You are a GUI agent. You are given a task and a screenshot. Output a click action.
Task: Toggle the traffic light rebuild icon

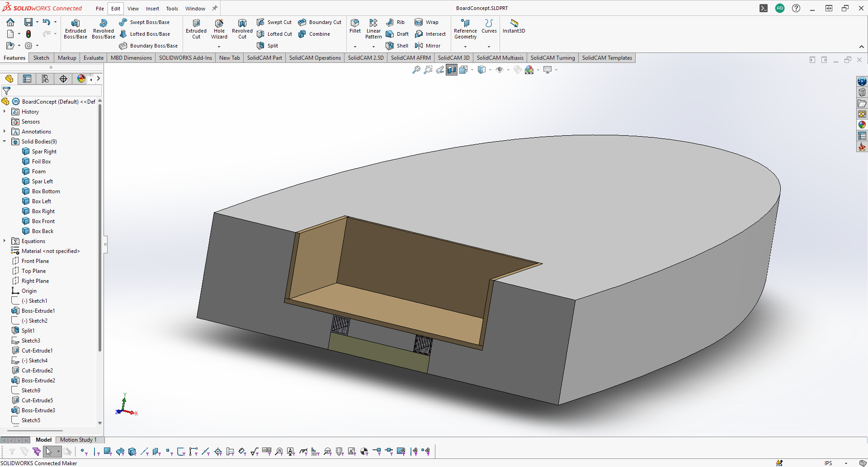28,34
